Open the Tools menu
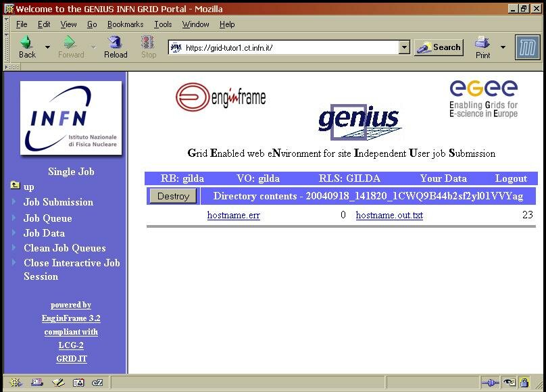The image size is (546, 392). [x=163, y=24]
